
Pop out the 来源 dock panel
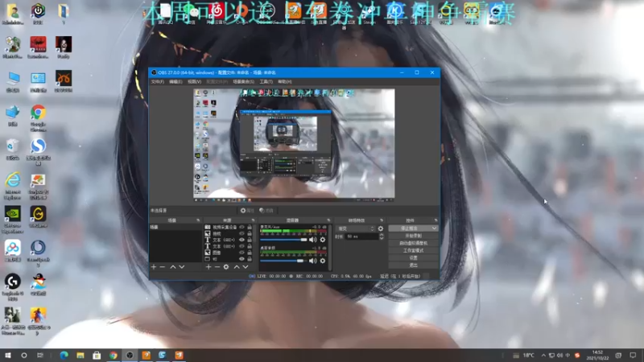click(253, 220)
